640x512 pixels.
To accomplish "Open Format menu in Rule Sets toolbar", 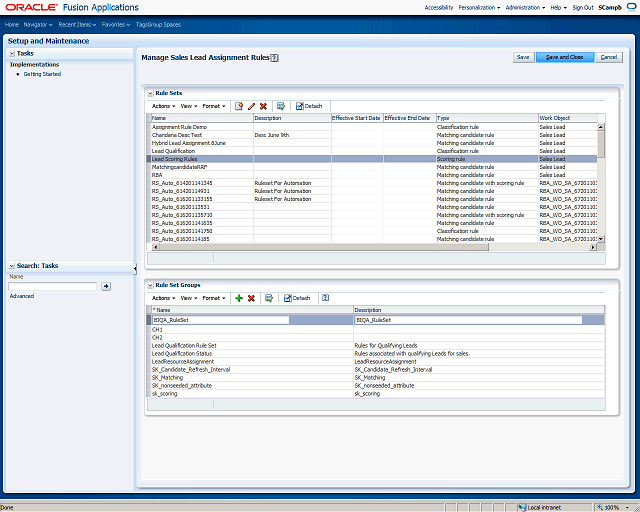I will pos(214,106).
